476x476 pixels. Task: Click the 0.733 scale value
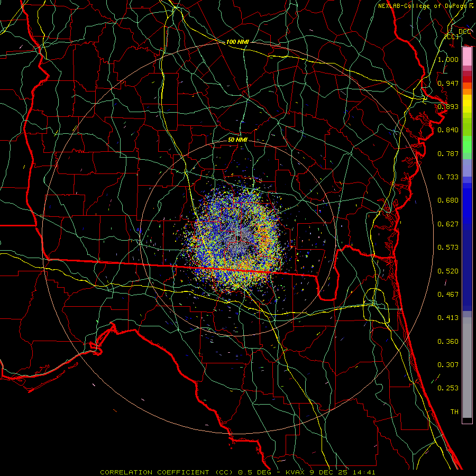tap(448, 177)
